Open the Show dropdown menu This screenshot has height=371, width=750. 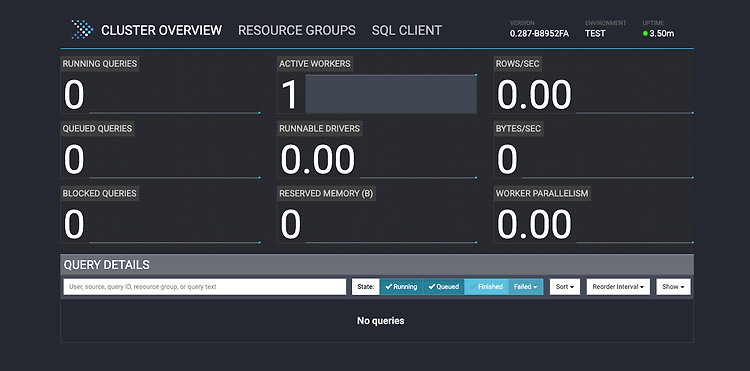[673, 287]
